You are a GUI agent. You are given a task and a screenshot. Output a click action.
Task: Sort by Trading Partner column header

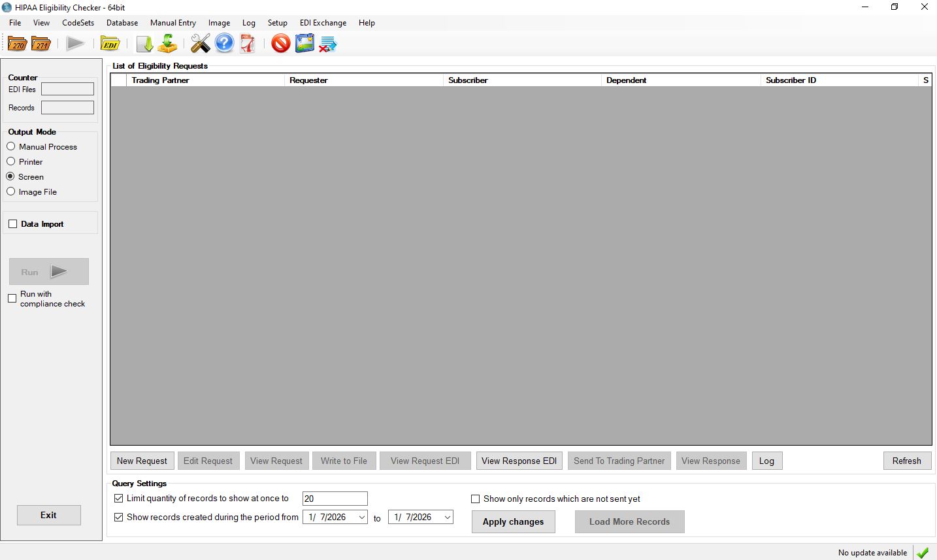206,80
